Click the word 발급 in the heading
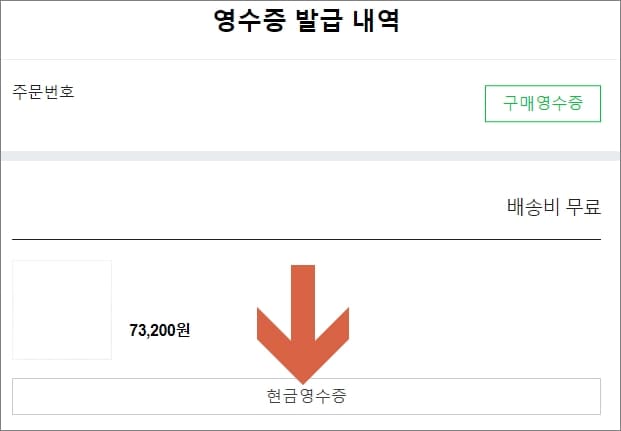This screenshot has width=621, height=431. (318, 20)
